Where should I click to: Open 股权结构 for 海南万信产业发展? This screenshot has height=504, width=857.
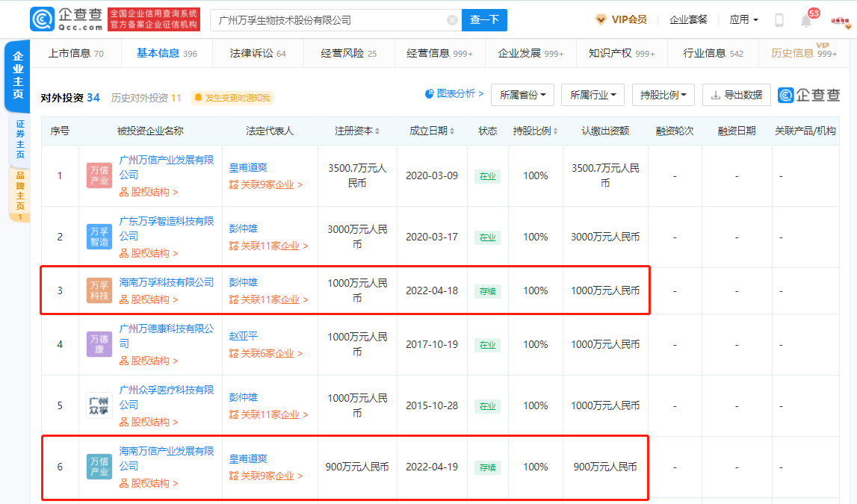pyautogui.click(x=149, y=483)
